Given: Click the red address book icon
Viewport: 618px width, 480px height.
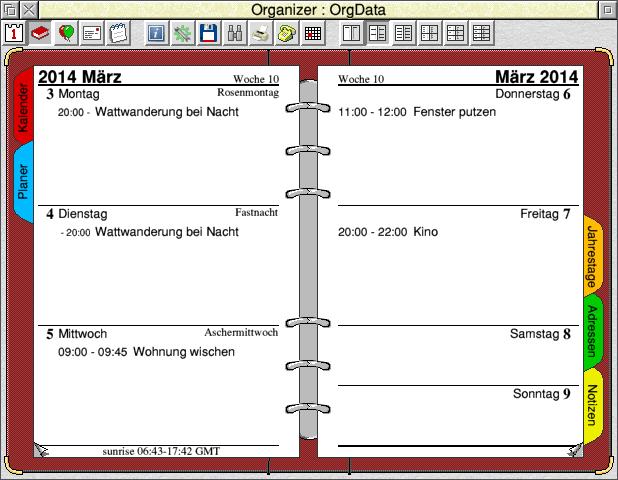Looking at the screenshot, I should [40, 33].
